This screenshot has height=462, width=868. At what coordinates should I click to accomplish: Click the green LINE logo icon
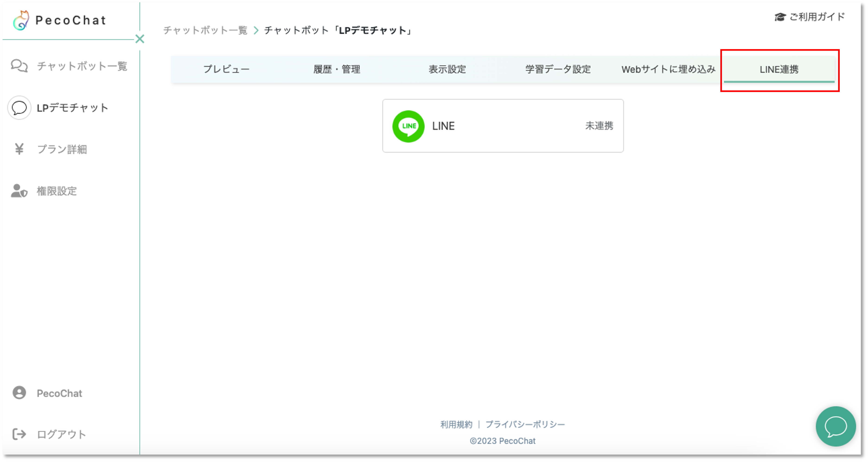coord(408,126)
